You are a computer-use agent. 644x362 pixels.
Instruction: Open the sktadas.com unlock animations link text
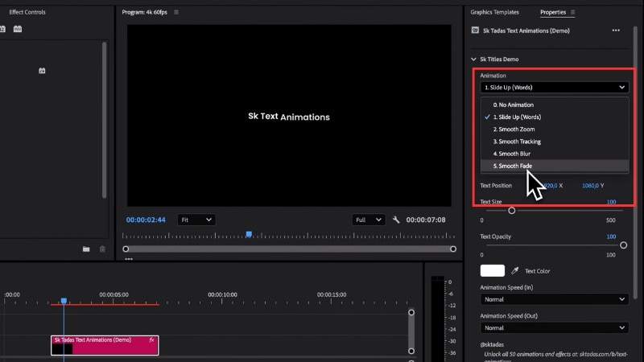tap(555, 357)
